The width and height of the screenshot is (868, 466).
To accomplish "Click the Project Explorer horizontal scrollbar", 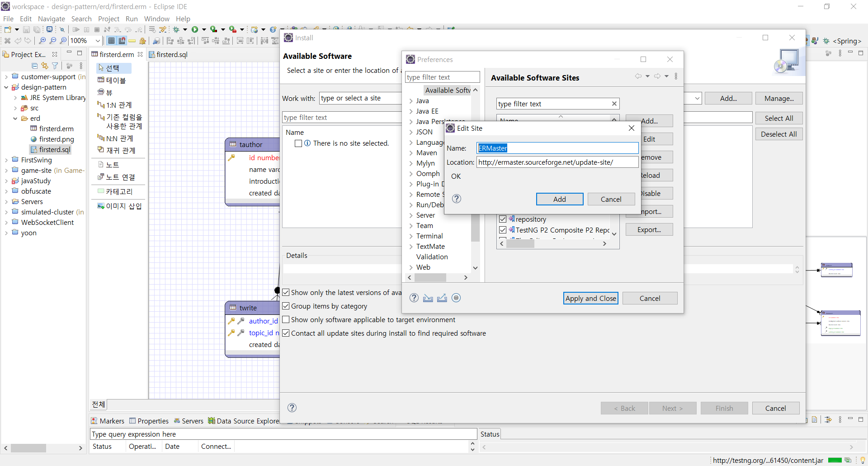I will click(44, 448).
